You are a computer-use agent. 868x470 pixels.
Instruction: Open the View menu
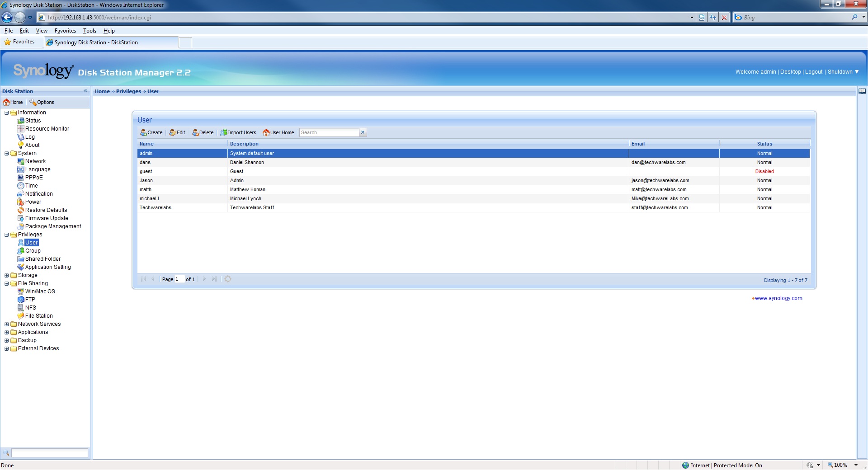click(x=42, y=31)
